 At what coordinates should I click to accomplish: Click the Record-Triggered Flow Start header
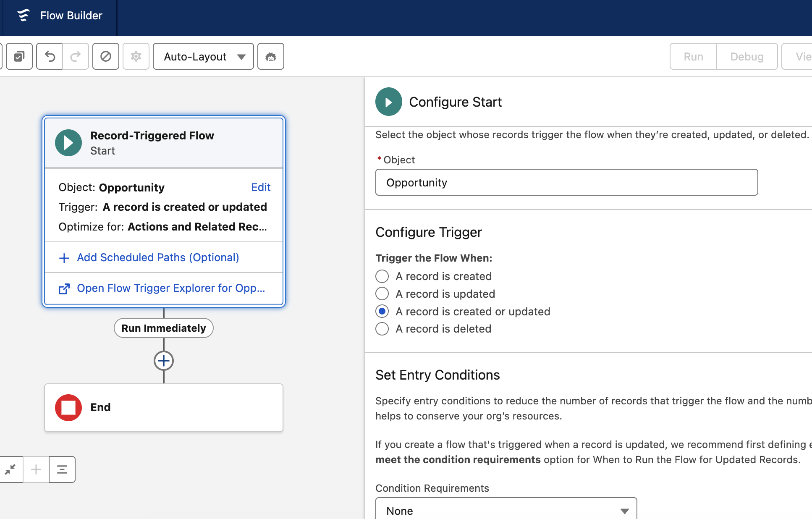164,143
